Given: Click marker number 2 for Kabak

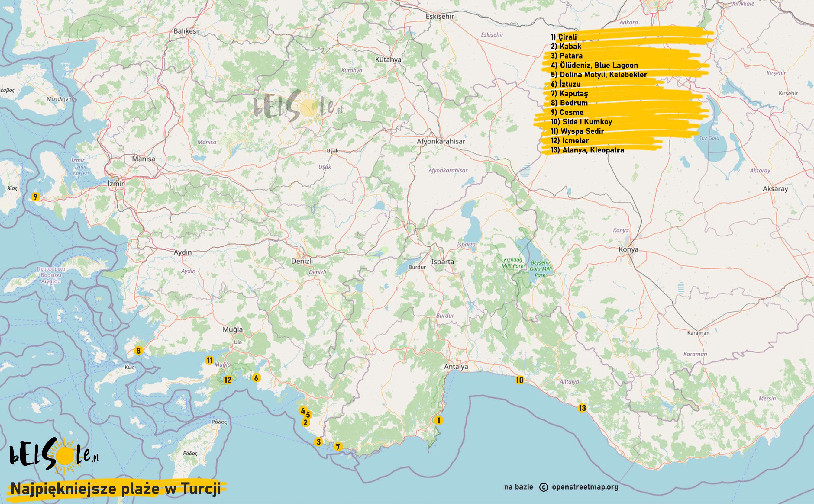Looking at the screenshot, I should (305, 423).
